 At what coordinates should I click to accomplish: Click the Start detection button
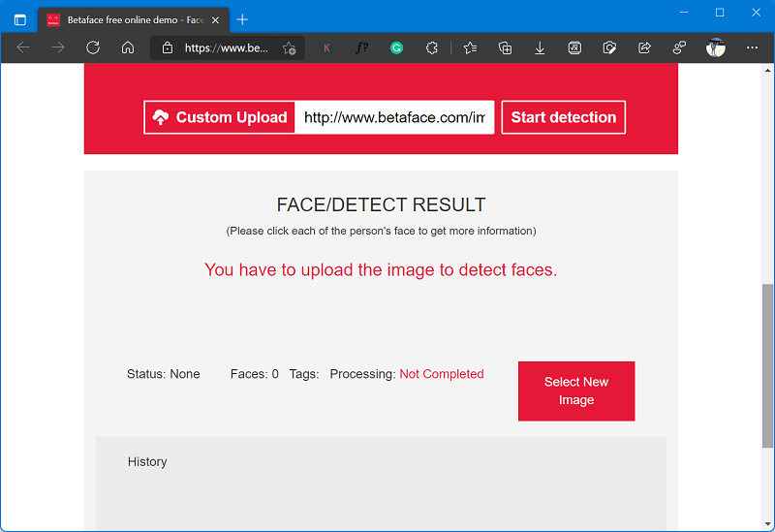tap(564, 117)
